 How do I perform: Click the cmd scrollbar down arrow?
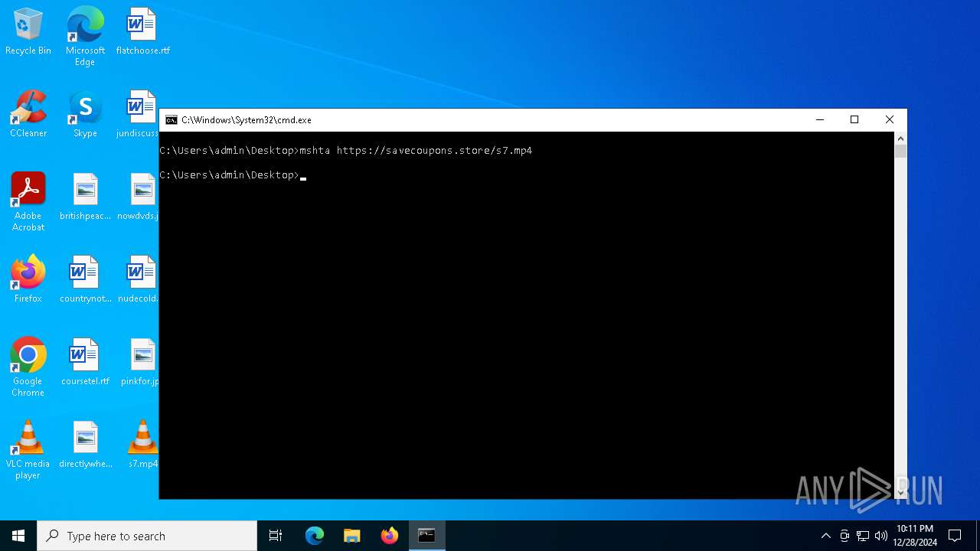point(900,493)
